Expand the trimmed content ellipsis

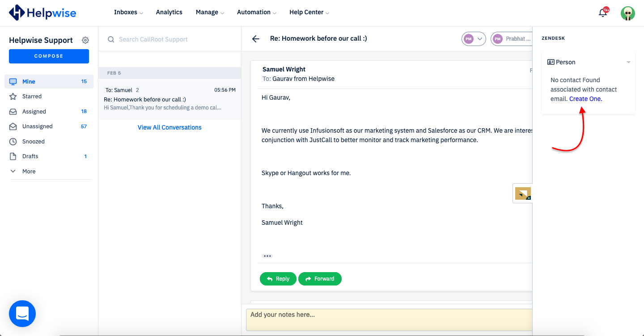pyautogui.click(x=267, y=256)
